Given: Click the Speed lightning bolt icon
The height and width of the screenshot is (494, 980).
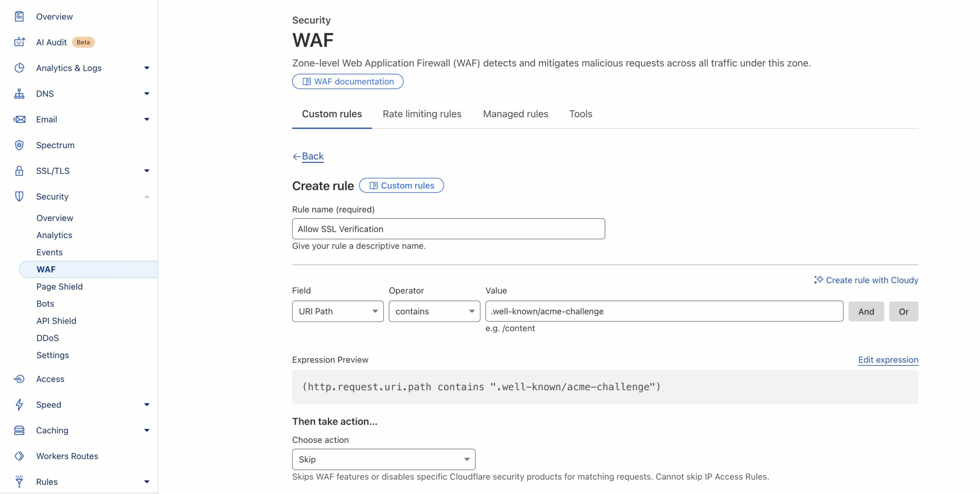Looking at the screenshot, I should click(x=19, y=405).
